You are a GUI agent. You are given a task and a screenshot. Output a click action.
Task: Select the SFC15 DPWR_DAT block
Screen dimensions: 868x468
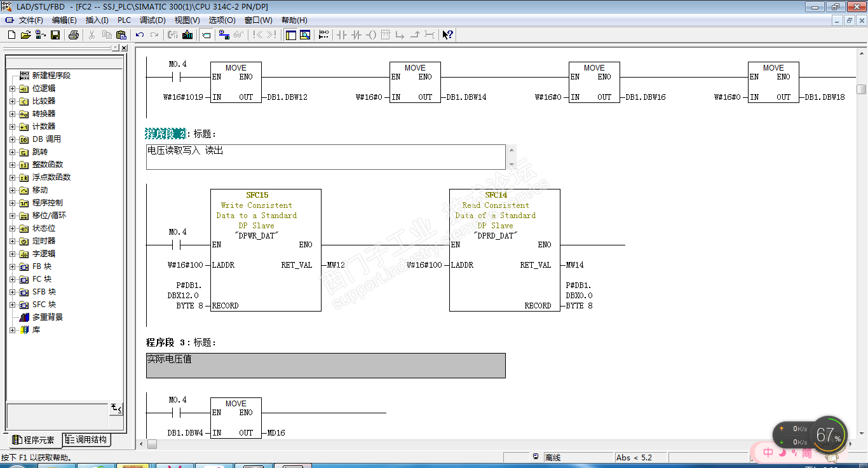[266, 250]
